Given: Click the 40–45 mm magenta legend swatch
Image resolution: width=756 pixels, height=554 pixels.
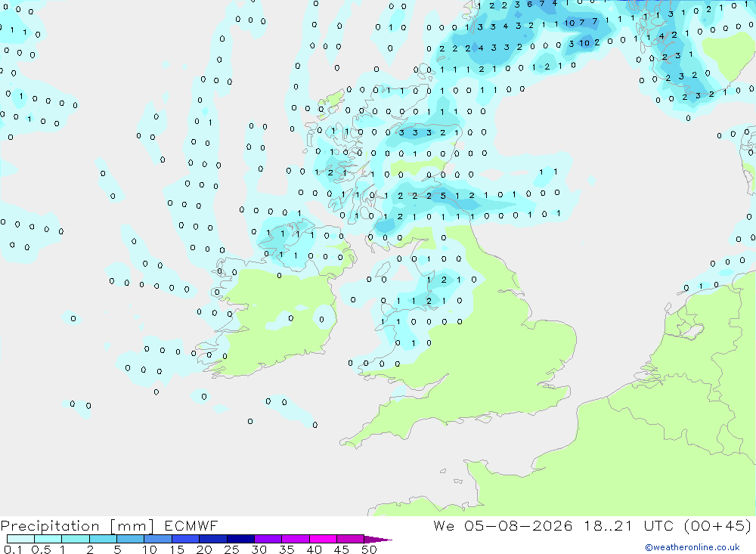Looking at the screenshot, I should coord(323,539).
